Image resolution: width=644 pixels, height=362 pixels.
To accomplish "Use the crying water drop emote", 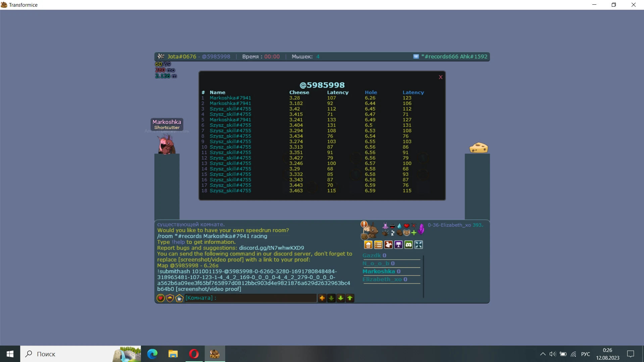I will 399,226.
